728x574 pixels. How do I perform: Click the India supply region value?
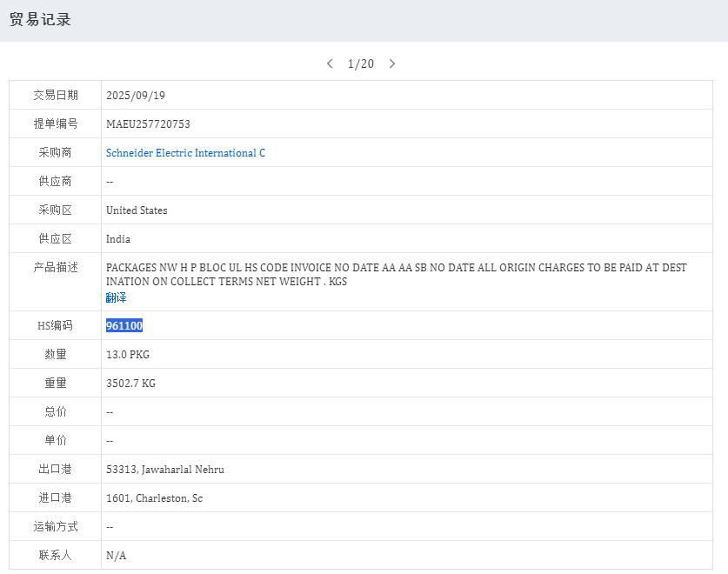pos(118,239)
